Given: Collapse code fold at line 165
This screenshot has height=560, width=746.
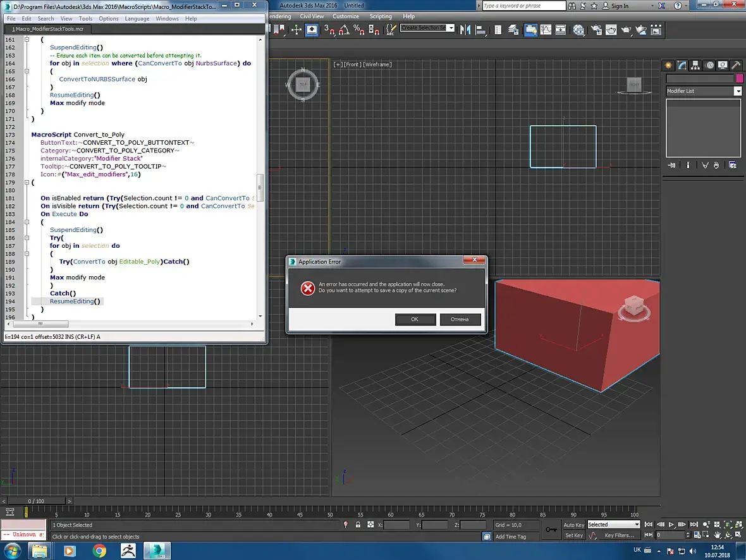Looking at the screenshot, I should pos(27,71).
